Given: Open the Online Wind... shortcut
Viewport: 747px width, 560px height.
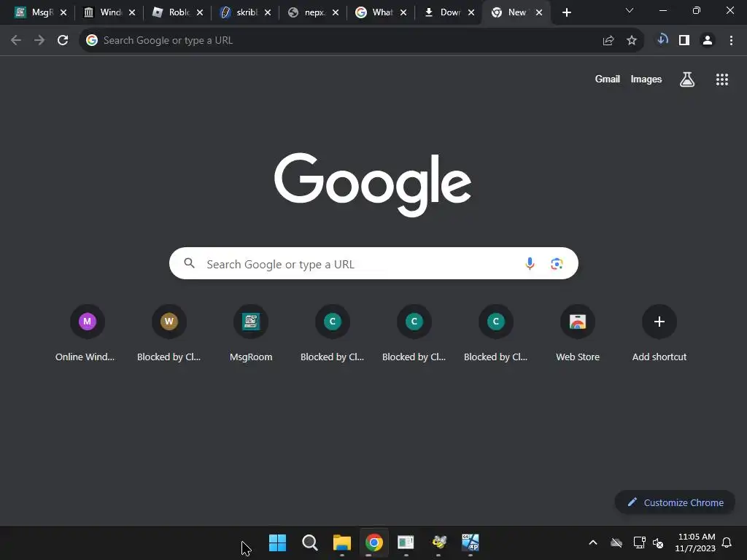Looking at the screenshot, I should click(x=87, y=333).
